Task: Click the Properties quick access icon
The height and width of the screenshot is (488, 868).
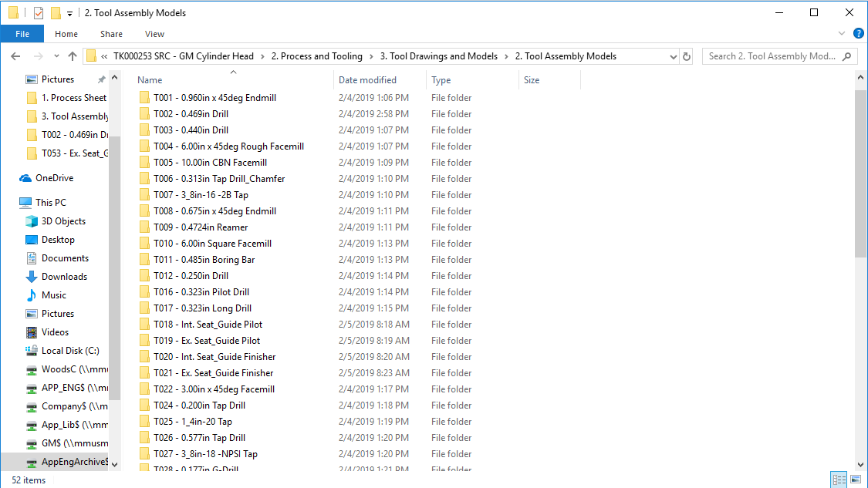Action: pos(39,13)
